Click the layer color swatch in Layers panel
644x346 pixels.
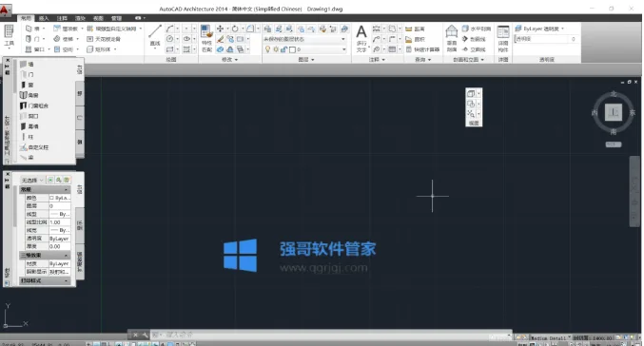[292, 49]
